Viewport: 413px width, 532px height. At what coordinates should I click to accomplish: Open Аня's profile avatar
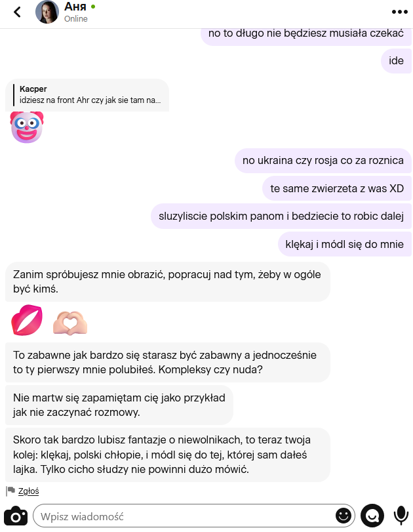coord(47,12)
